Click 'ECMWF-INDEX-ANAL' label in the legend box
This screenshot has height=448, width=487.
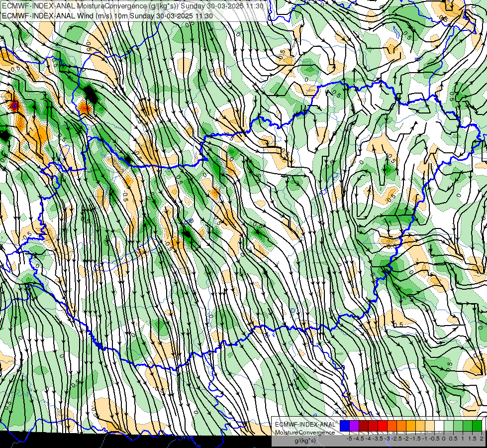305,425
